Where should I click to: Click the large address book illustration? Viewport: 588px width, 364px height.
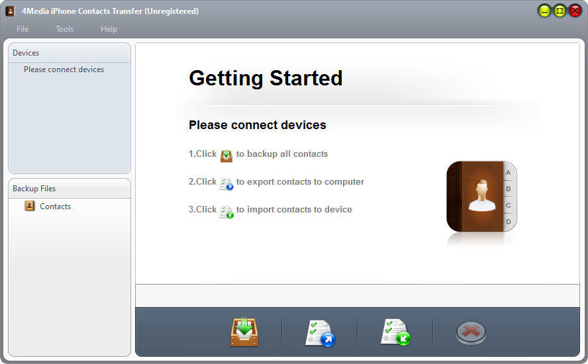481,197
